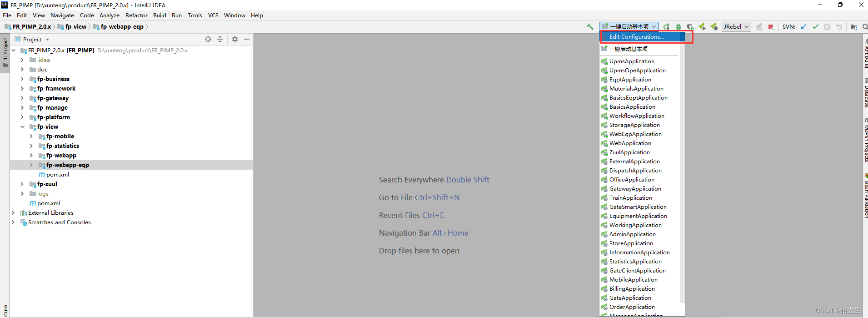This screenshot has width=868, height=318.
Task: Click the SVN Revert arrow icon
Action: [839, 27]
